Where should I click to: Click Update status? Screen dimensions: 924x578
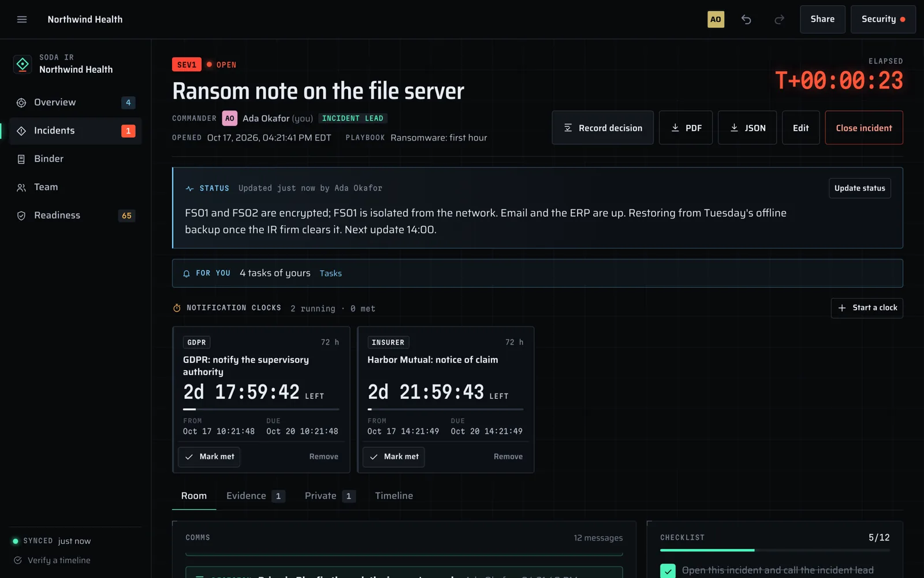pos(859,188)
